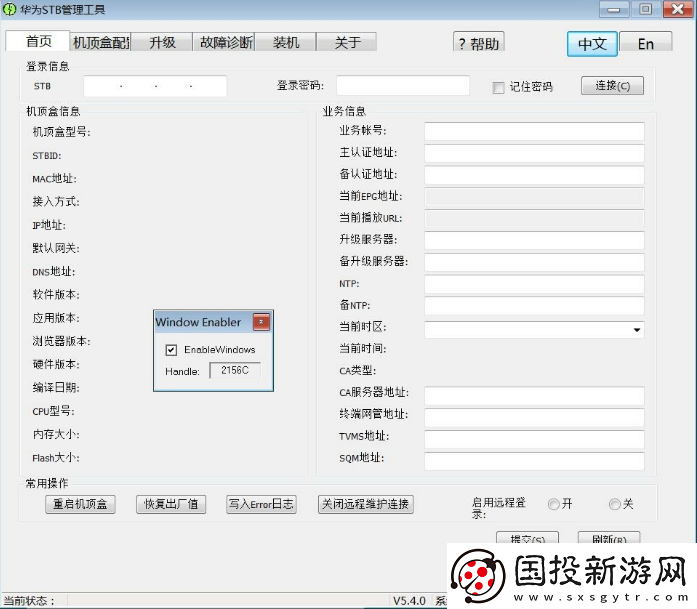Click the 当前EPG地址 field
Screen dimensions: 697x609
[534, 196]
